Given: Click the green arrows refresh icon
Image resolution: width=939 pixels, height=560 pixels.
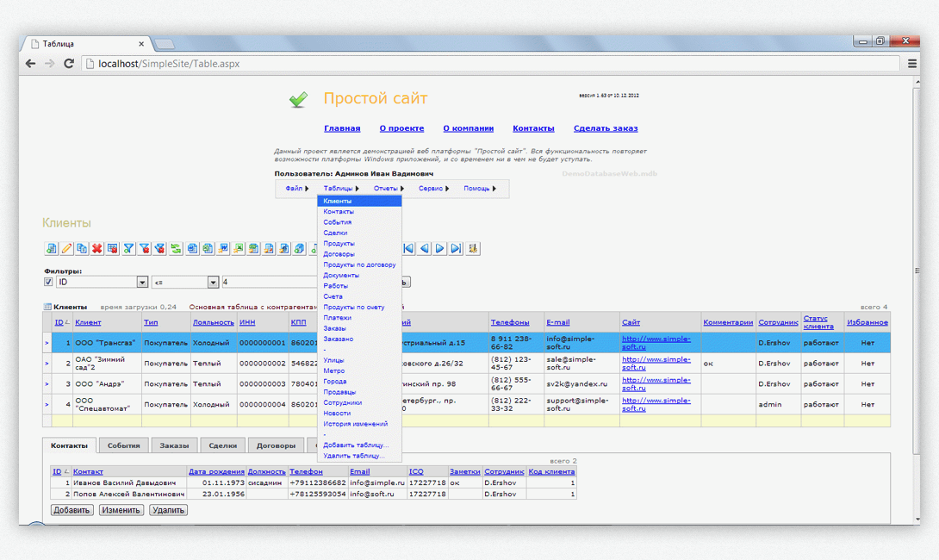Looking at the screenshot, I should point(176,249).
